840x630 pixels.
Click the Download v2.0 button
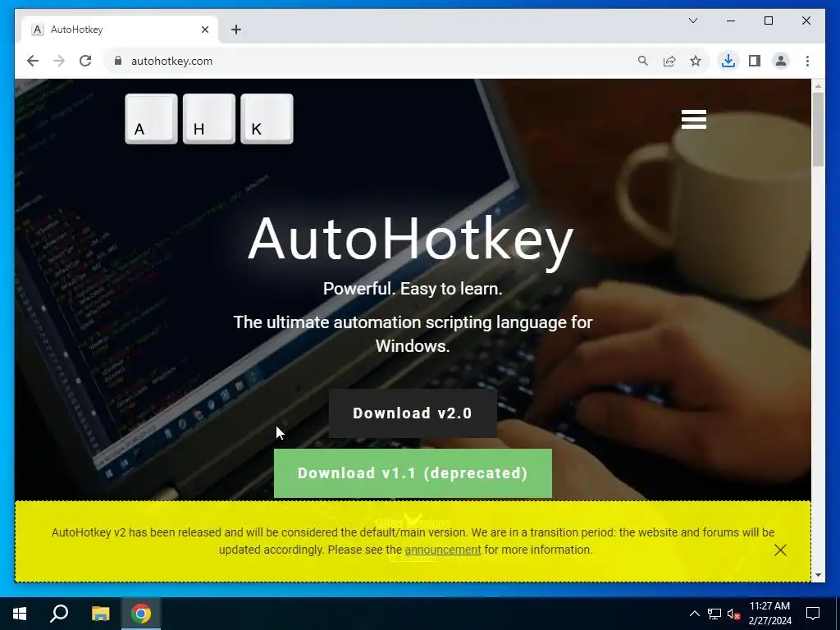click(413, 413)
